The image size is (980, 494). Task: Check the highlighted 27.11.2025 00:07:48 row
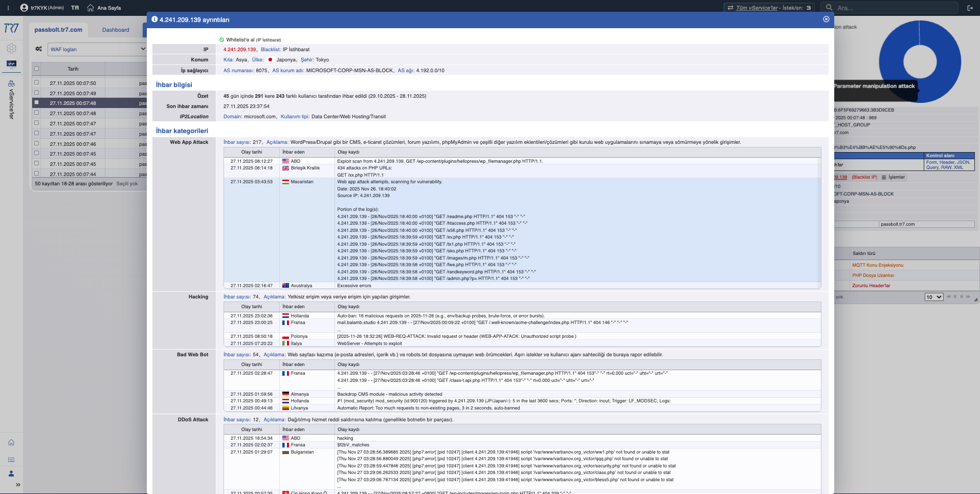click(36, 102)
